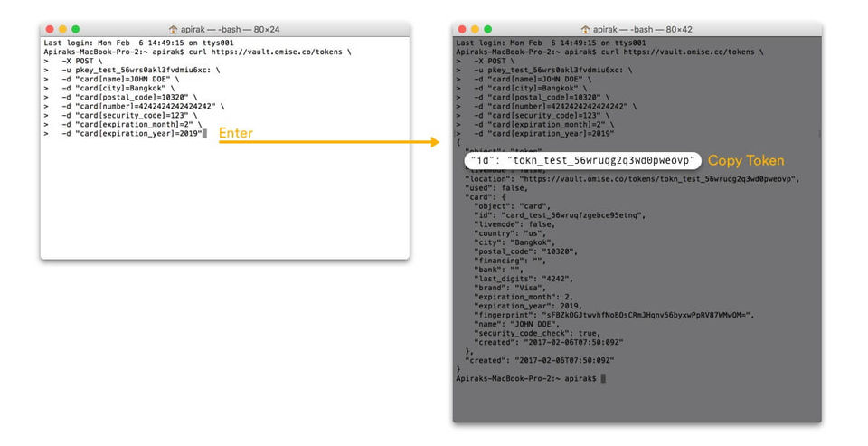Click the "id": "card_test_56wruqfzgebce95etnq" line
This screenshot has height=446, width=868.
tap(560, 215)
